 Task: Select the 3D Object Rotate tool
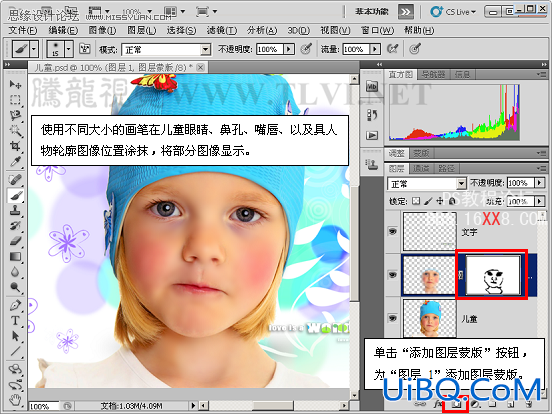[15, 369]
